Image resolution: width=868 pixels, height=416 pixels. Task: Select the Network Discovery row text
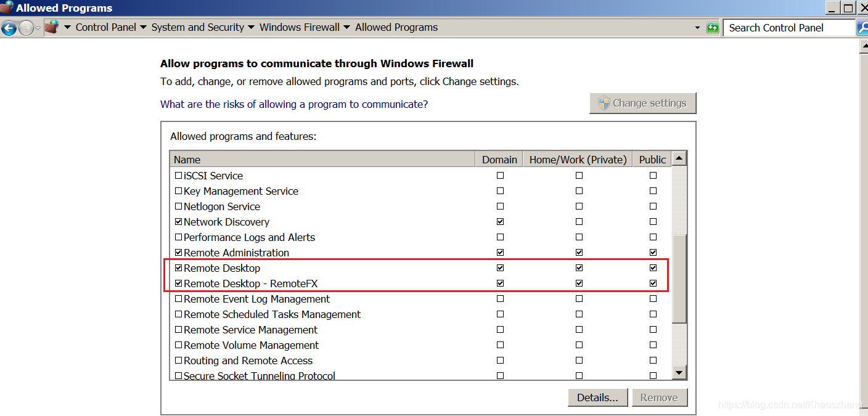pos(226,222)
